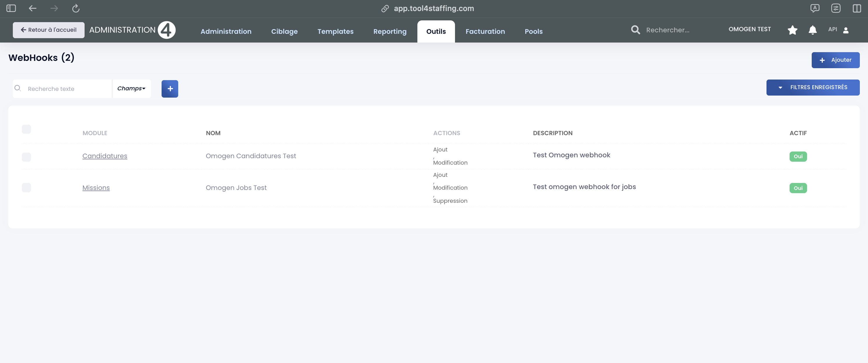Sort by the MODULE column header
This screenshot has width=868, height=363.
(95, 133)
